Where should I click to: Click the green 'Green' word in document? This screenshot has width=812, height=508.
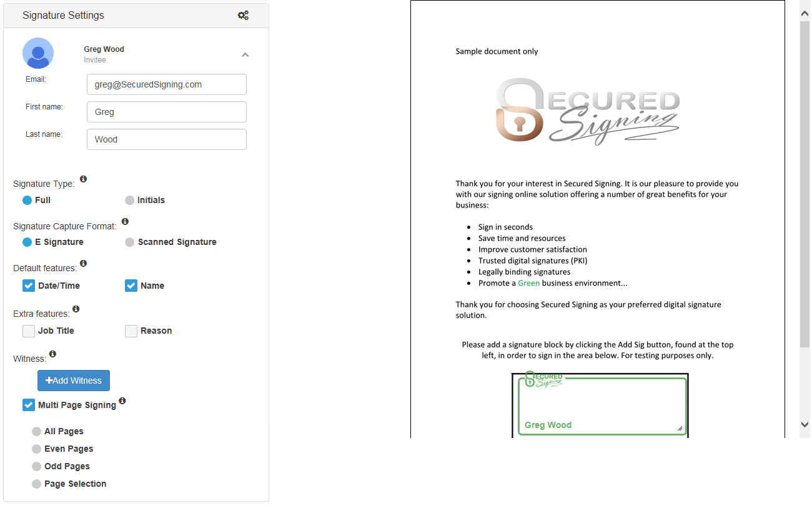pos(528,283)
